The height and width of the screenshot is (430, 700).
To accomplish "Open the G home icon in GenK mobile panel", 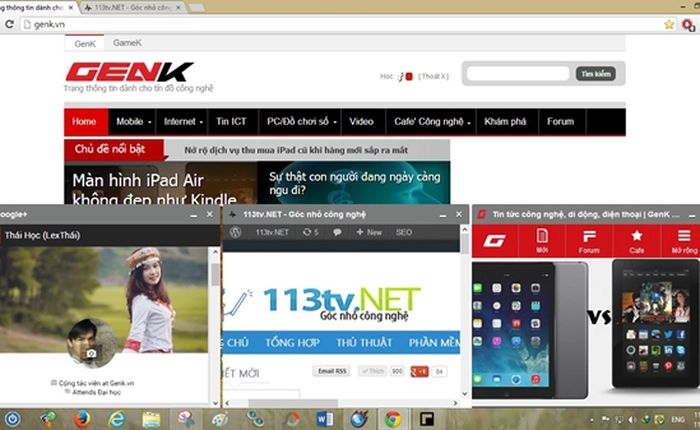I will click(x=494, y=241).
